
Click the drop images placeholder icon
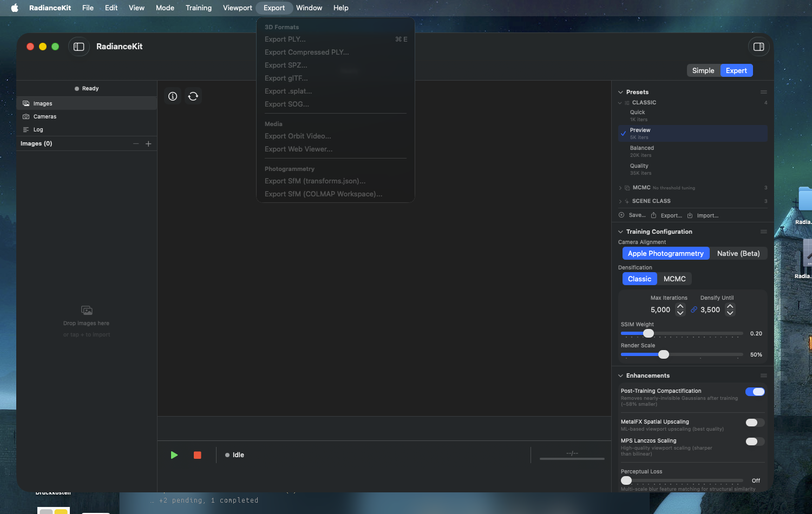[x=87, y=311]
